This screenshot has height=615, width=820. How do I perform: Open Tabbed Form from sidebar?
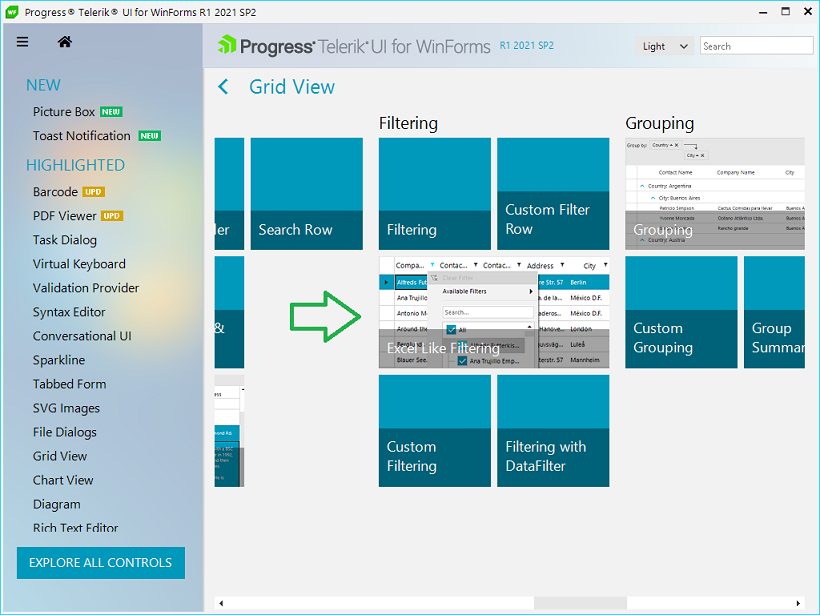[x=70, y=384]
